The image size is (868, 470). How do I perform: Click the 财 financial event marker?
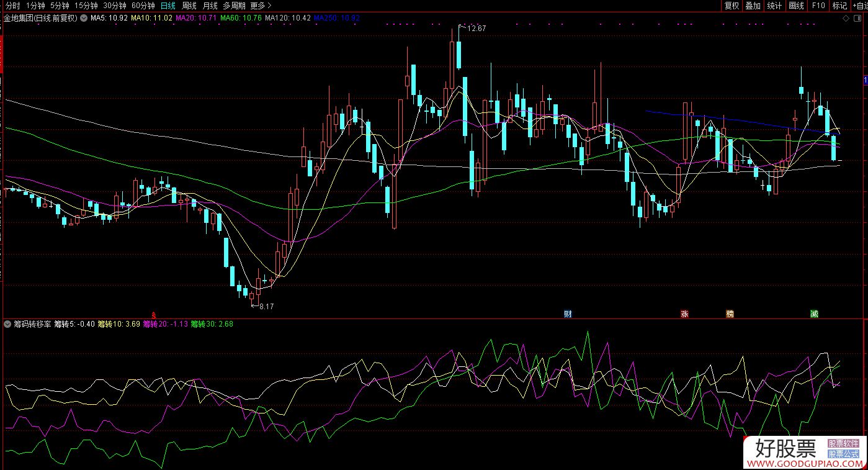click(567, 314)
